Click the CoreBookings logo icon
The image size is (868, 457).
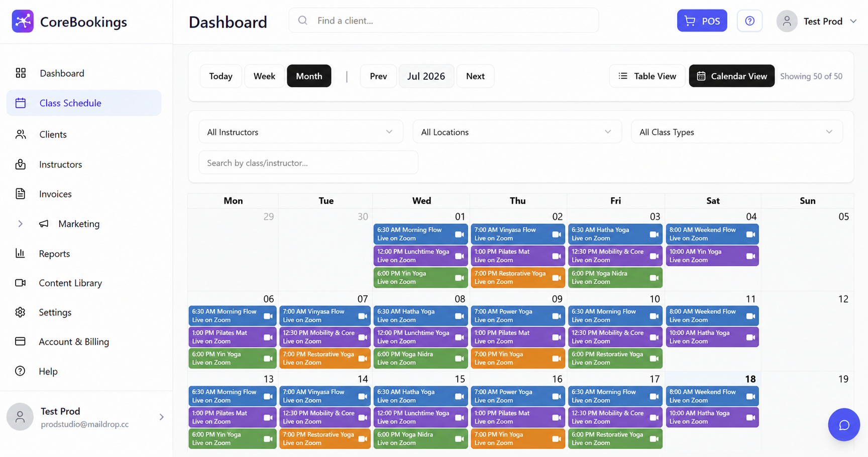pyautogui.click(x=23, y=21)
